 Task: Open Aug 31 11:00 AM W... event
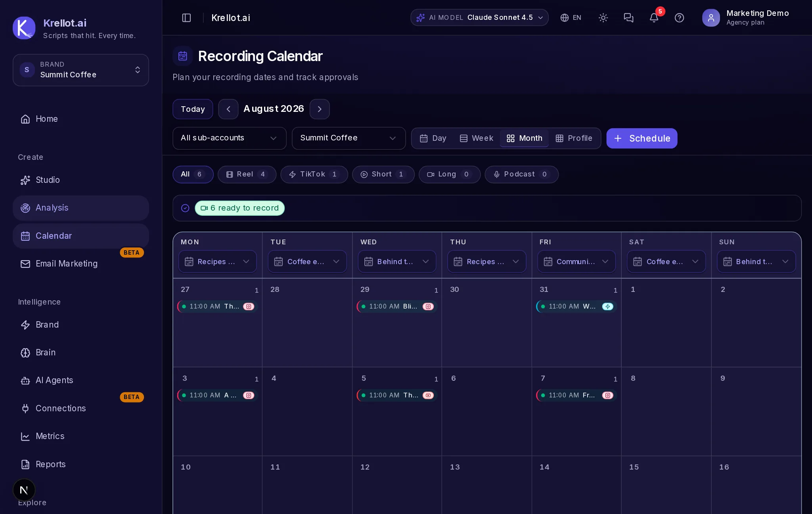coord(577,307)
